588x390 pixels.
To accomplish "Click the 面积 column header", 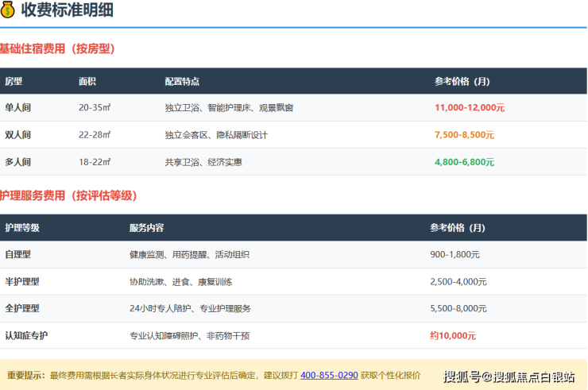I will point(87,82).
